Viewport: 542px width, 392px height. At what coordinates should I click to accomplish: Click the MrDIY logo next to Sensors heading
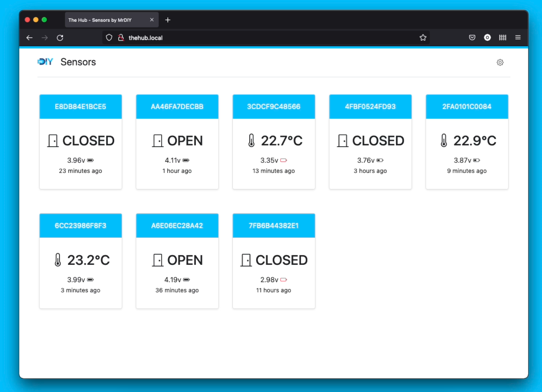(45, 62)
